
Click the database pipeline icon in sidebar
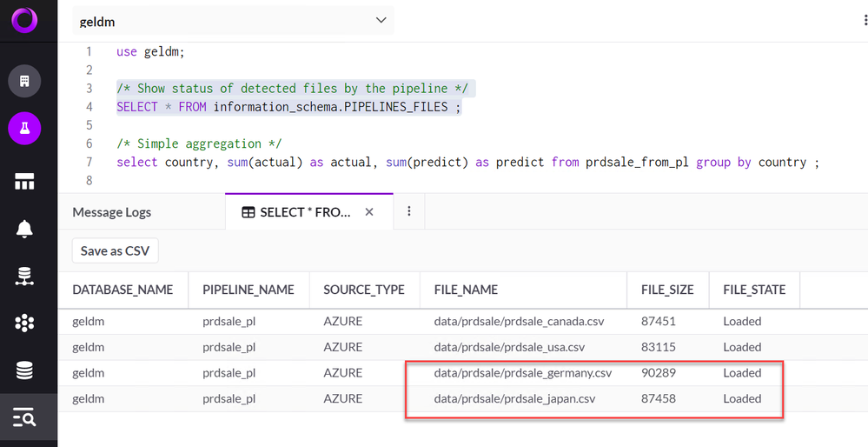24,277
